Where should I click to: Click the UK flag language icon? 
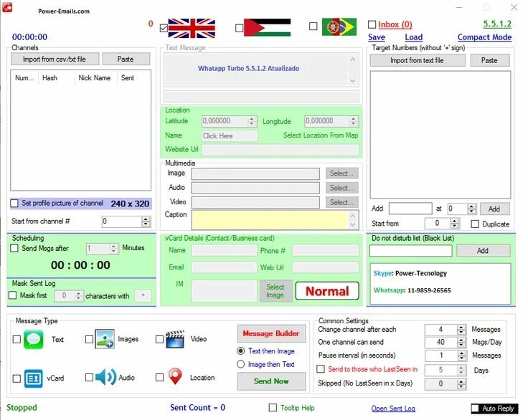tap(192, 28)
